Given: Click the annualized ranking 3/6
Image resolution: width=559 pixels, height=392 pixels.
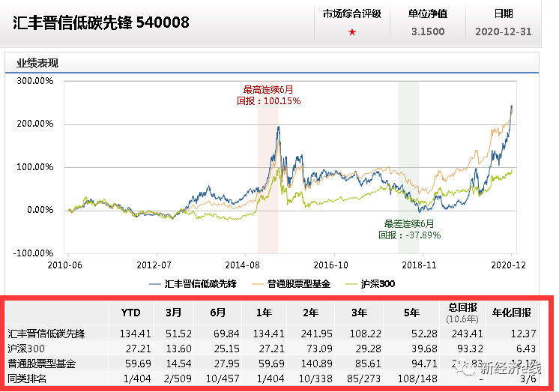Looking at the screenshot, I should 528,379.
